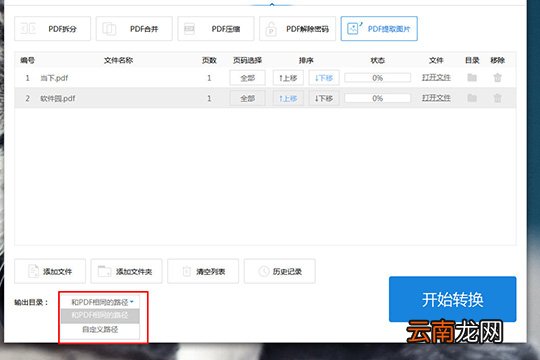This screenshot has height=360, width=540.
Task: Click the 页码选择 column header
Action: (x=247, y=60)
